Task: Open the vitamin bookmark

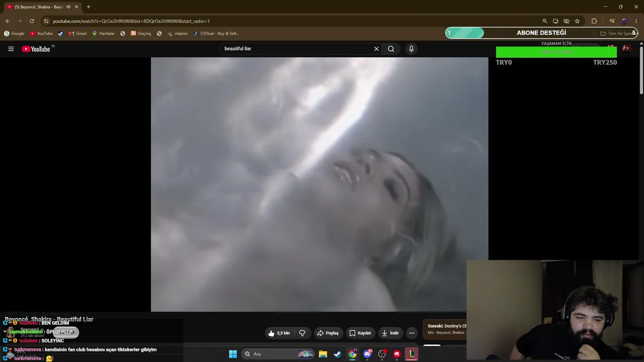Action: coord(178,34)
